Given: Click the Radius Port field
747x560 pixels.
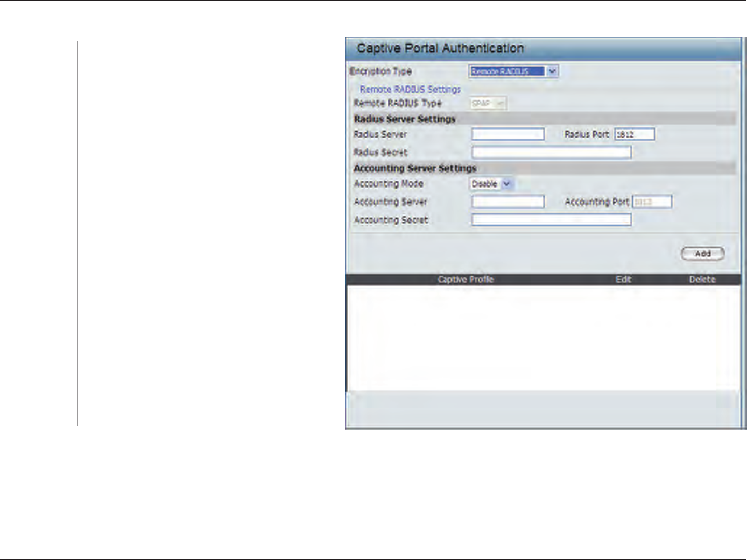Looking at the screenshot, I should coord(635,135).
